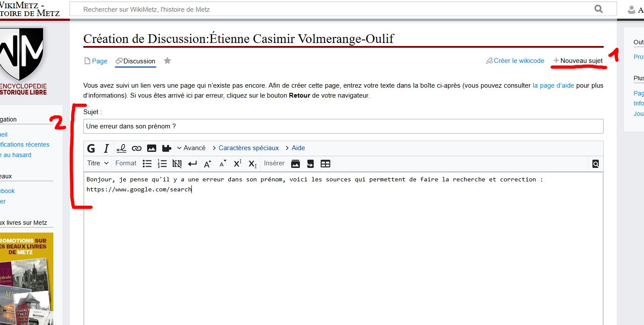Screen dimensions: 644x325
Task: Insert a line break
Action: 192,164
